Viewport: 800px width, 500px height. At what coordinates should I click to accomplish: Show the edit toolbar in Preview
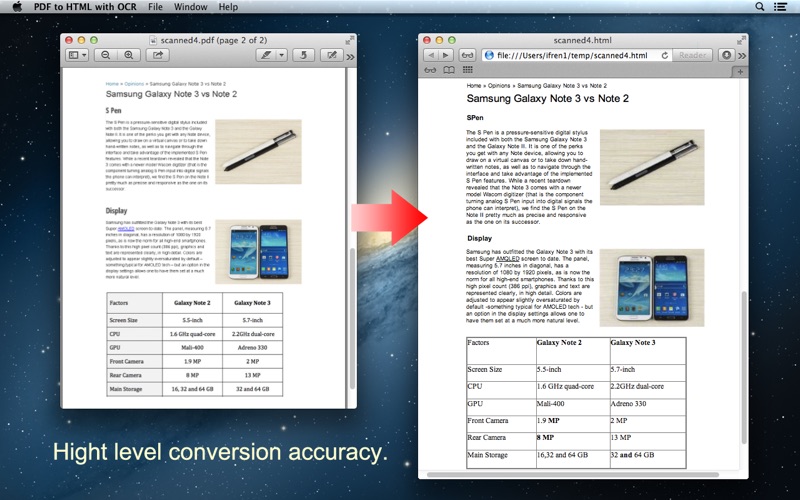pos(332,55)
